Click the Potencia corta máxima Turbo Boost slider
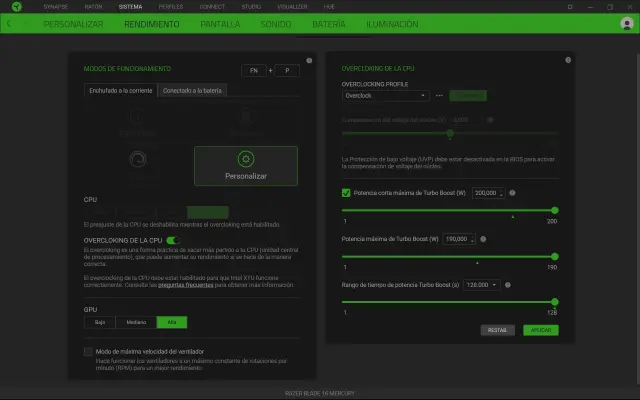This screenshot has height=400, width=640. pos(450,210)
